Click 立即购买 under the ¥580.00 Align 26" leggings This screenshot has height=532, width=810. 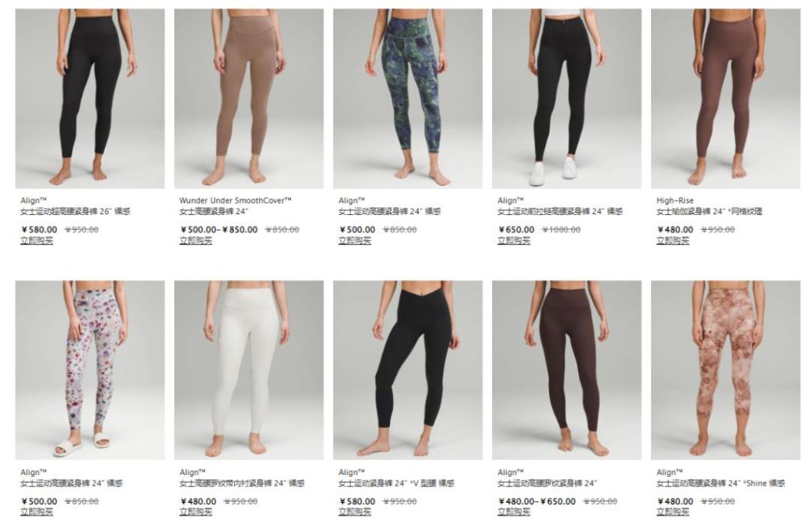[x=36, y=240]
